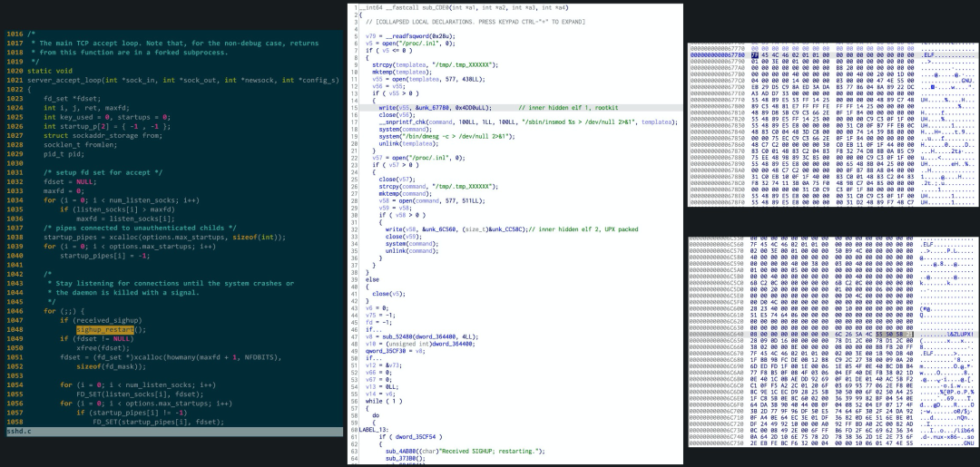
Task: Click the 'close(v56);' call in decompiler
Action: [x=397, y=115]
